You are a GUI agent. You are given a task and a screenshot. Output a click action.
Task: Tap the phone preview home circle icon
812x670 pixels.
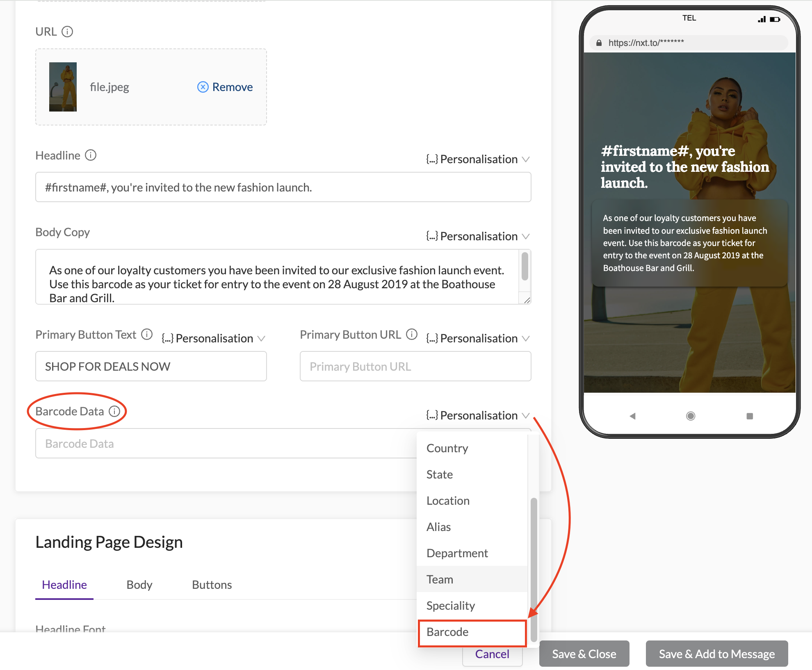click(x=691, y=416)
